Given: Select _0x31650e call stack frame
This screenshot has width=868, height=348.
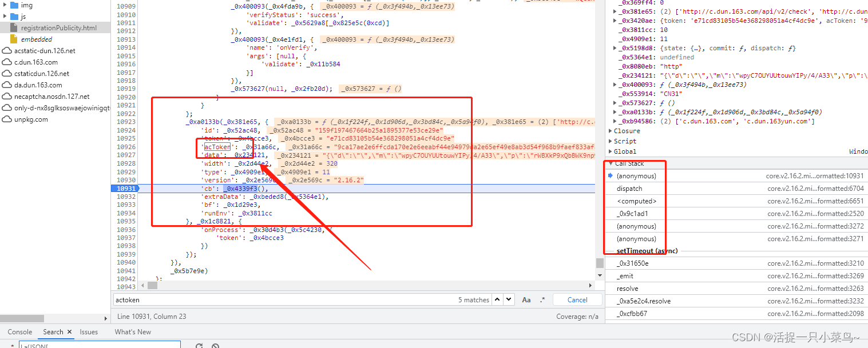Looking at the screenshot, I should pyautogui.click(x=736, y=263).
